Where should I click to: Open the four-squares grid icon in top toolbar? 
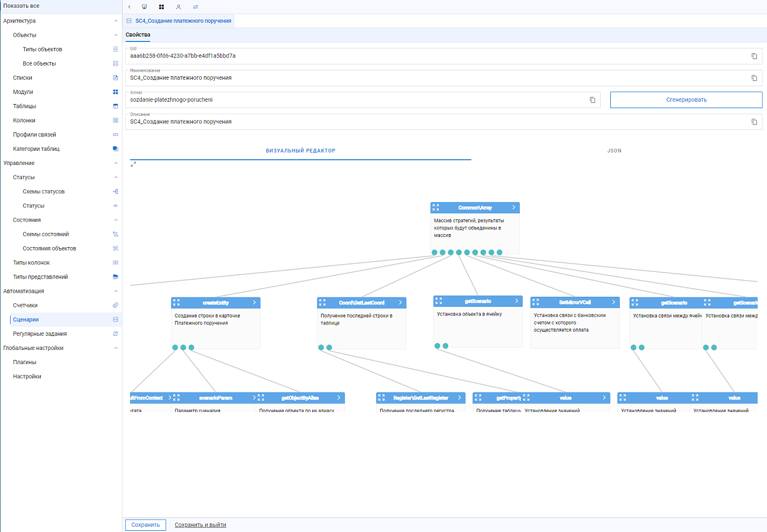[x=161, y=7]
